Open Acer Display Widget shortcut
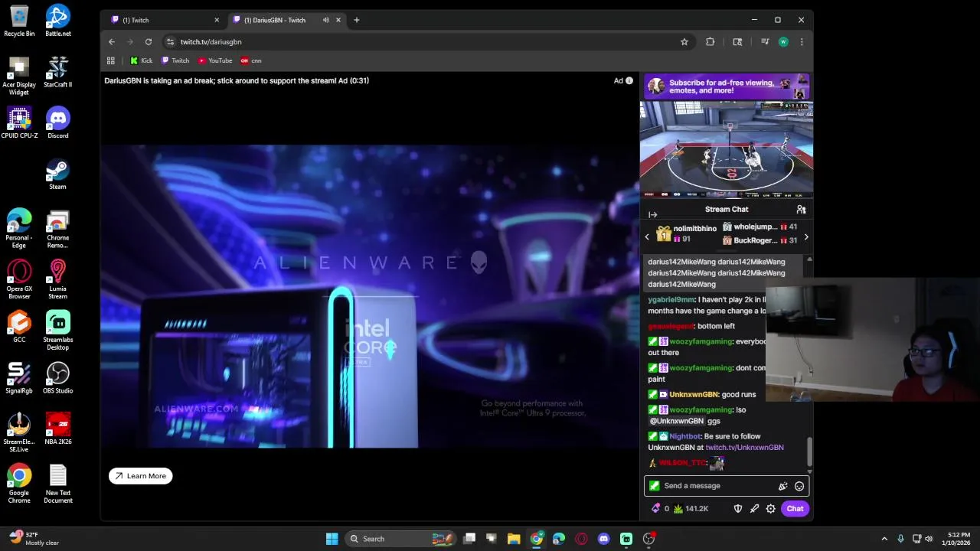980x551 pixels. point(19,76)
